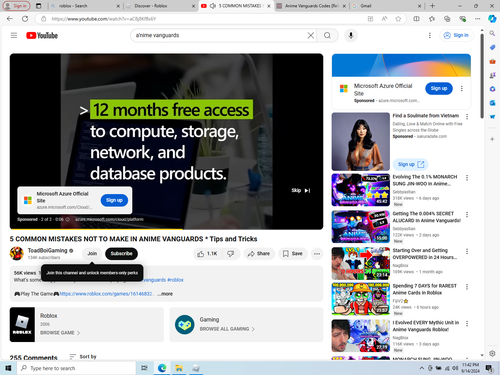Go to the YouTube home logo

coord(42,35)
